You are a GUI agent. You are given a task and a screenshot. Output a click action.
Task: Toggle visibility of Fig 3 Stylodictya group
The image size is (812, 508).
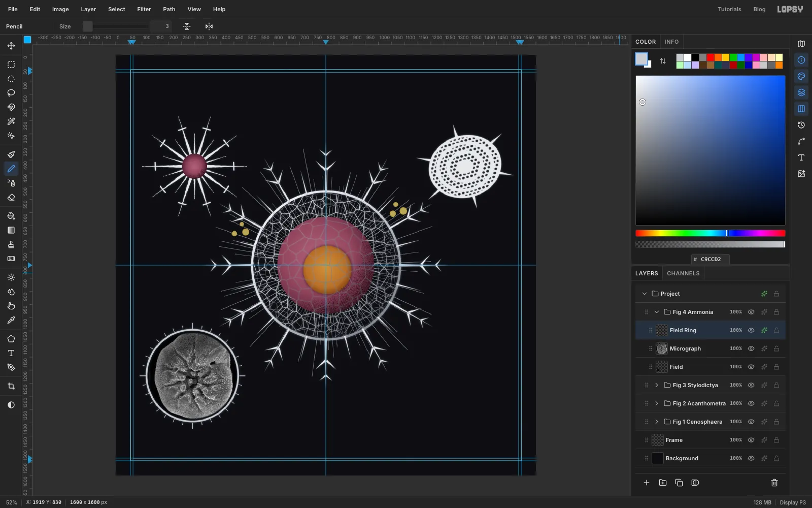pos(751,385)
